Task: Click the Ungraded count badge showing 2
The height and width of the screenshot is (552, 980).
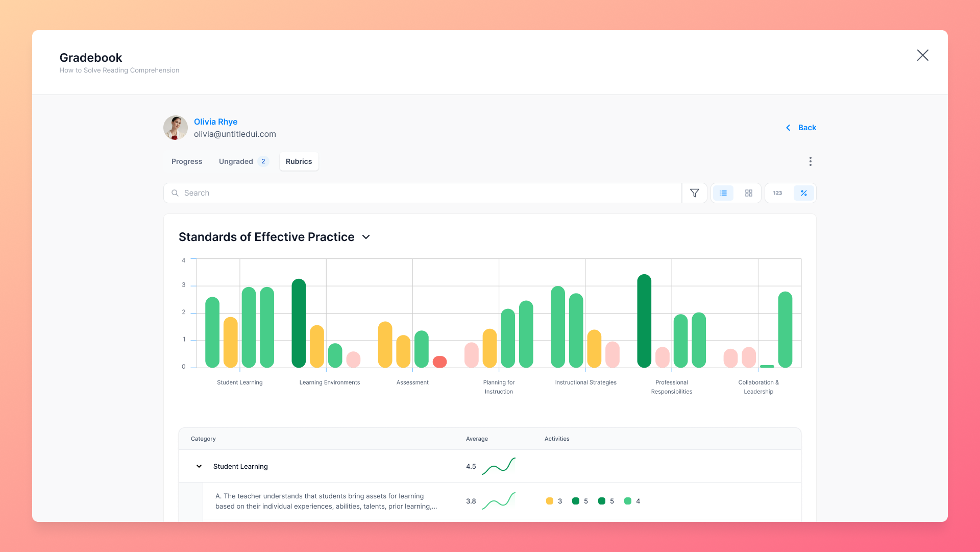Action: tap(263, 161)
